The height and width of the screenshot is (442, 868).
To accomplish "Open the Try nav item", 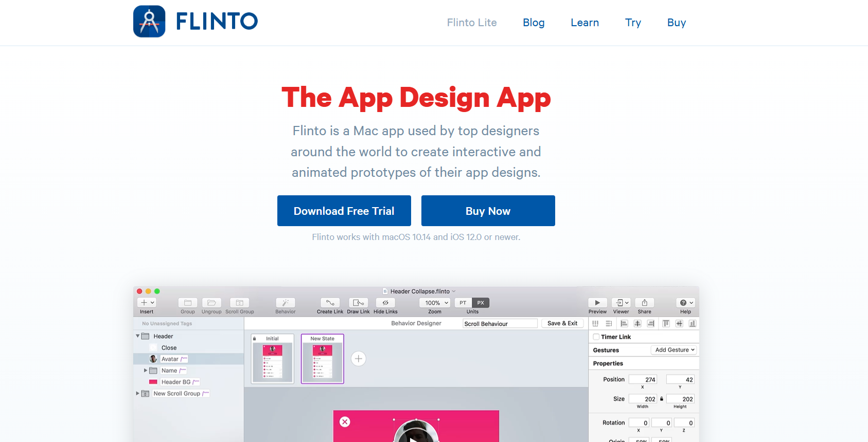I will [x=633, y=23].
